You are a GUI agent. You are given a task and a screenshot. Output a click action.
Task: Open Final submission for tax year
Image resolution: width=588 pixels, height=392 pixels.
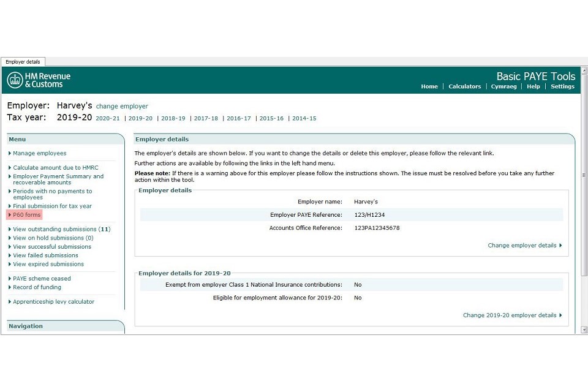(52, 206)
